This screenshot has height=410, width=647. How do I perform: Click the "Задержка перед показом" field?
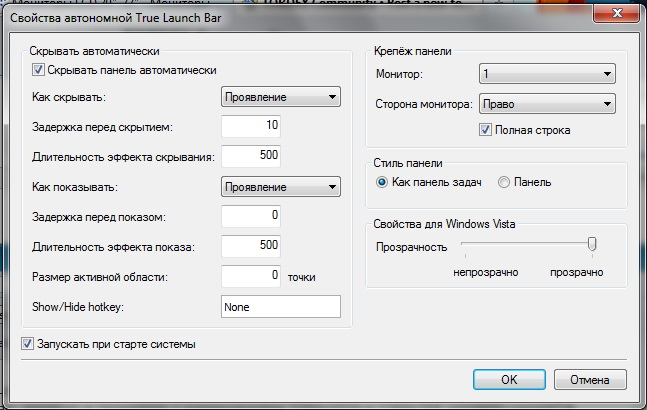click(x=251, y=216)
